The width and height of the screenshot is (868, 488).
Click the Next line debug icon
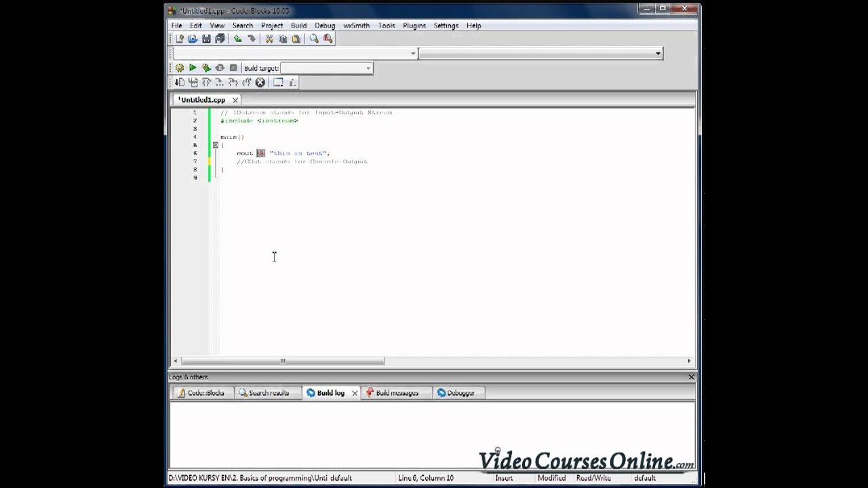click(193, 83)
